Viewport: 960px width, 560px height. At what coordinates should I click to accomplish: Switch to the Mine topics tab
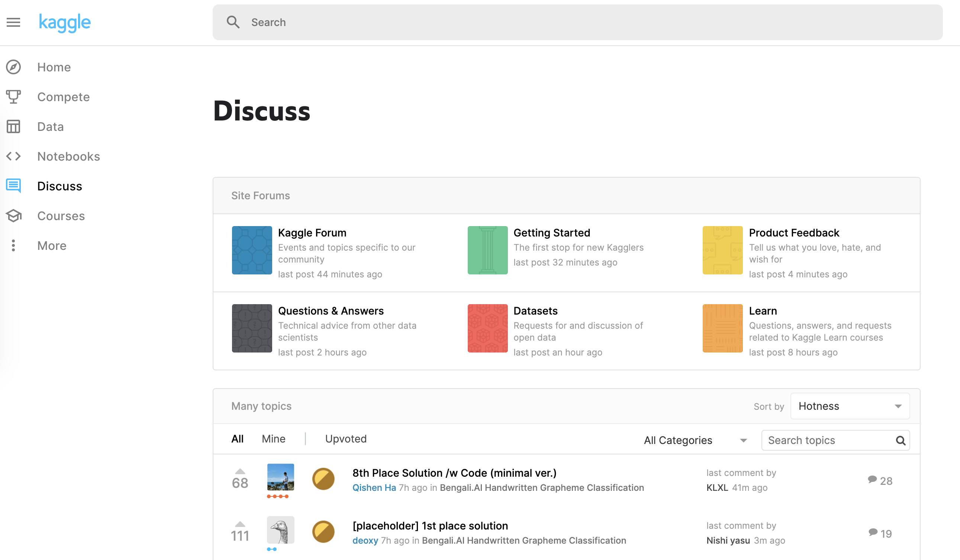click(274, 439)
